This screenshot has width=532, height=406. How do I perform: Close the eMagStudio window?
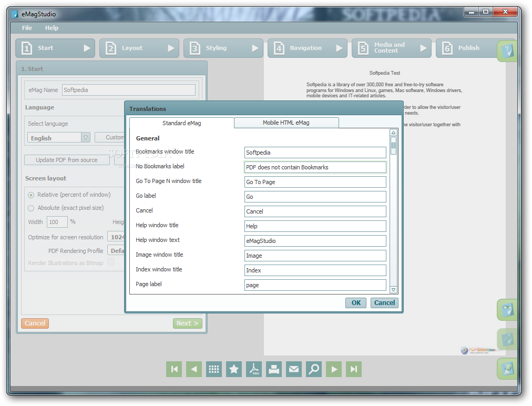point(505,12)
